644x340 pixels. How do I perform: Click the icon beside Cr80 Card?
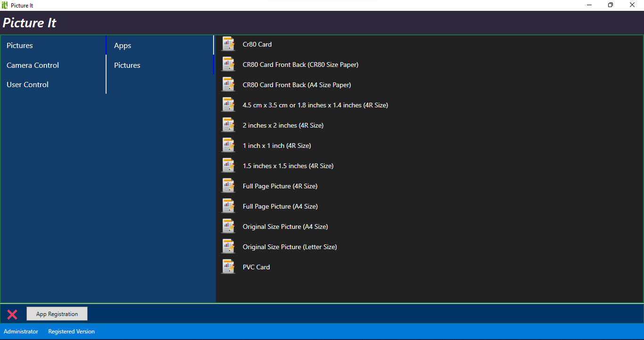click(228, 44)
